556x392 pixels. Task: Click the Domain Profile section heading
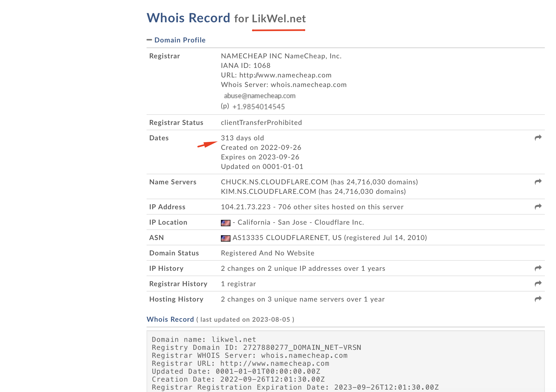[x=180, y=40]
